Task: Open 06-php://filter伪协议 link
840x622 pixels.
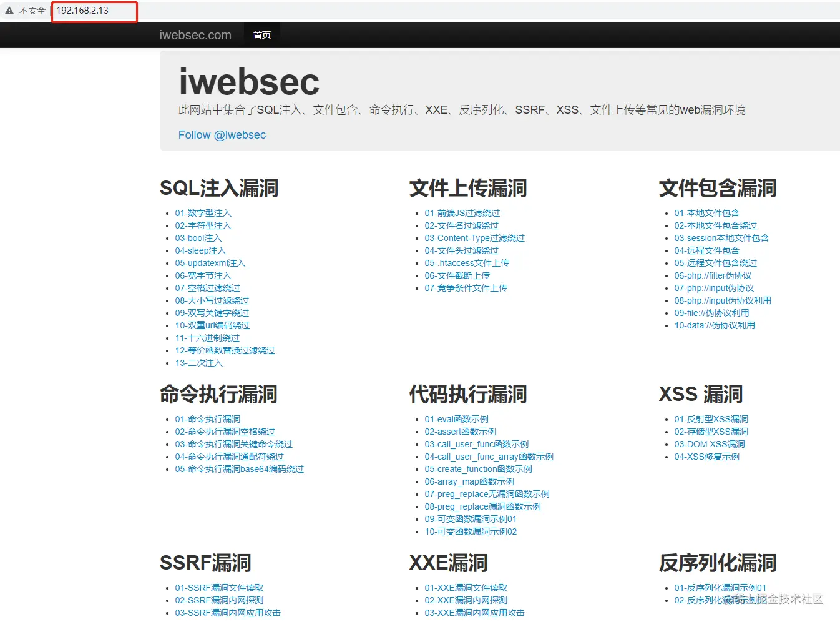Action: coord(713,275)
